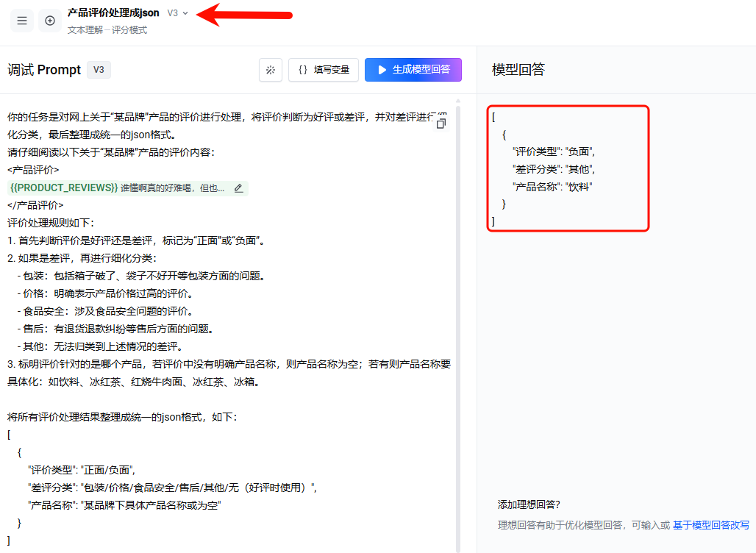This screenshot has height=553, width=756.
Task: Click the new prompt plus icon
Action: coord(50,21)
